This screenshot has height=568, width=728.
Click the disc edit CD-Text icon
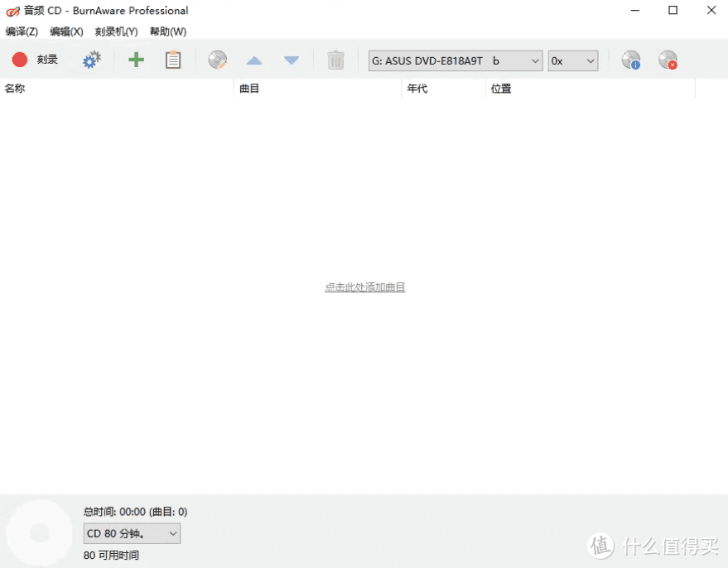click(x=217, y=60)
